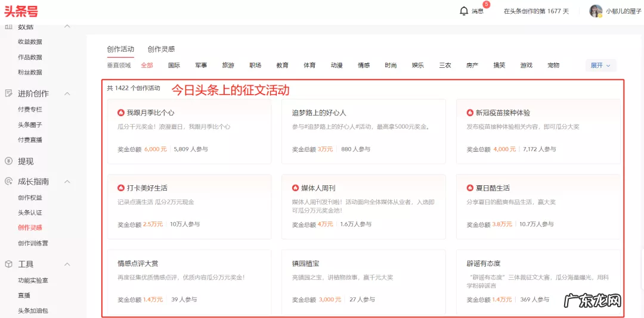The height and width of the screenshot is (318, 644).
Task: Click the 2.5万元 prize amount
Action: pyautogui.click(x=153, y=224)
